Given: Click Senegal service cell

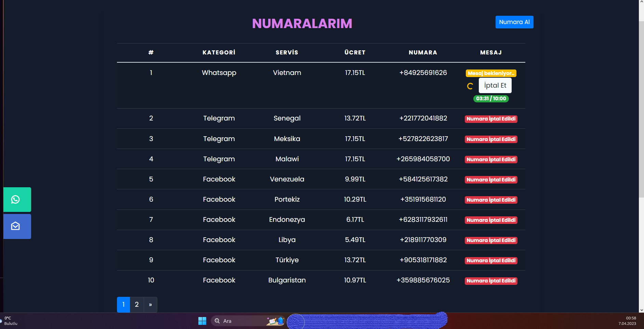Looking at the screenshot, I should (x=287, y=118).
